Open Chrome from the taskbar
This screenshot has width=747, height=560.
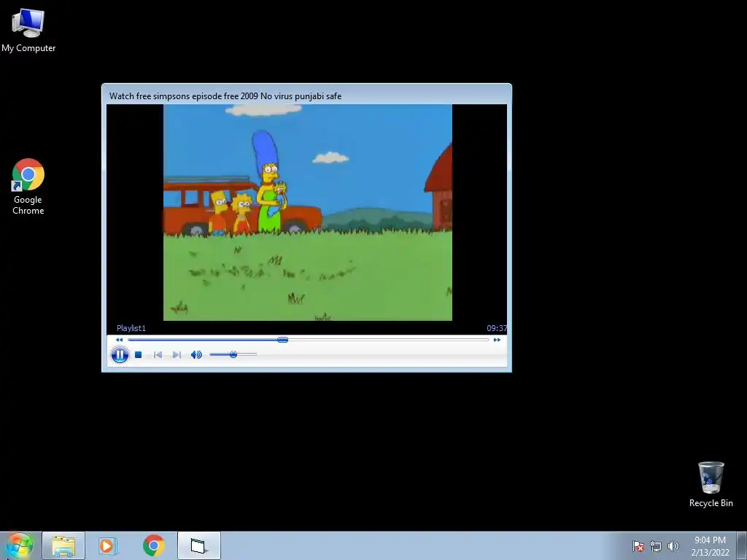153,545
